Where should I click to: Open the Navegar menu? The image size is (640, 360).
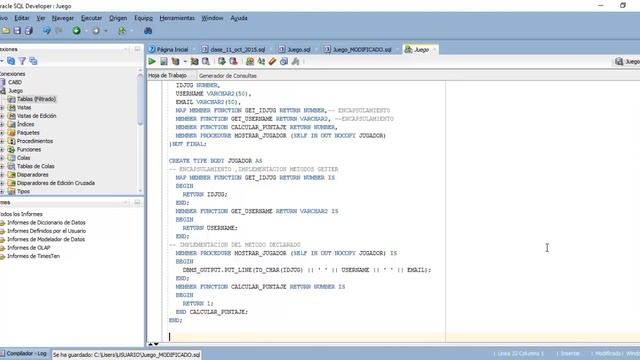[x=63, y=18]
